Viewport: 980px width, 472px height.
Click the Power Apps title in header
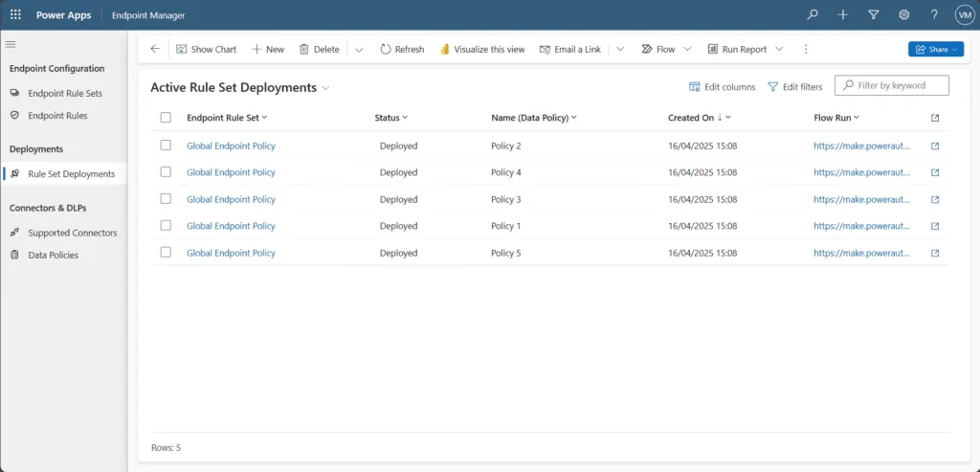pyautogui.click(x=64, y=15)
